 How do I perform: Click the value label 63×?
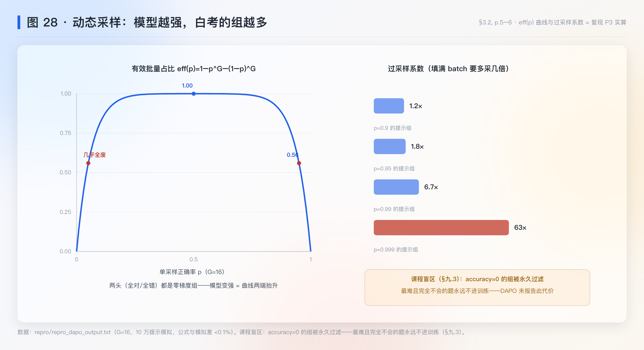coord(520,227)
